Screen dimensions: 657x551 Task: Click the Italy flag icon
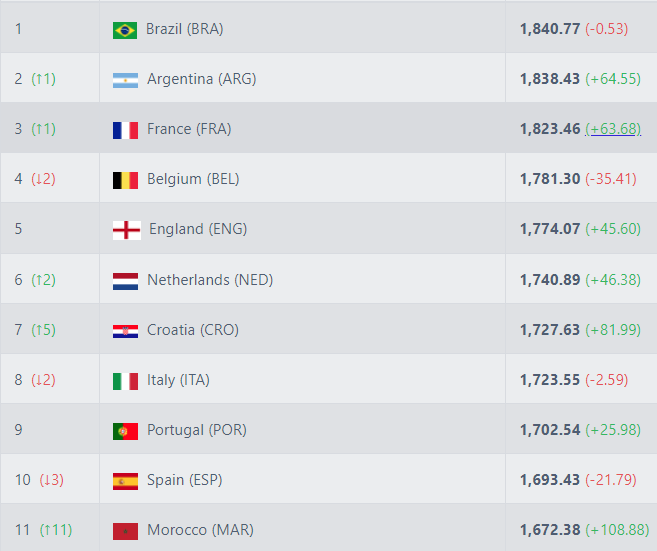click(x=125, y=380)
